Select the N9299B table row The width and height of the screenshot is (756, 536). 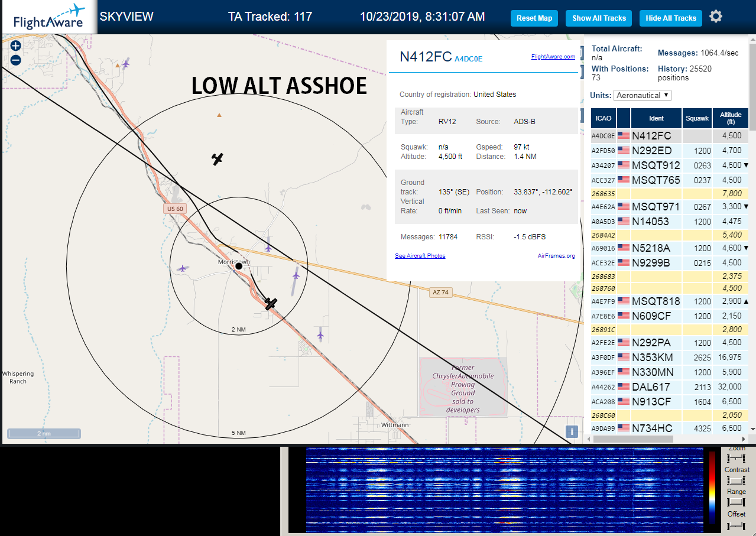coord(670,263)
